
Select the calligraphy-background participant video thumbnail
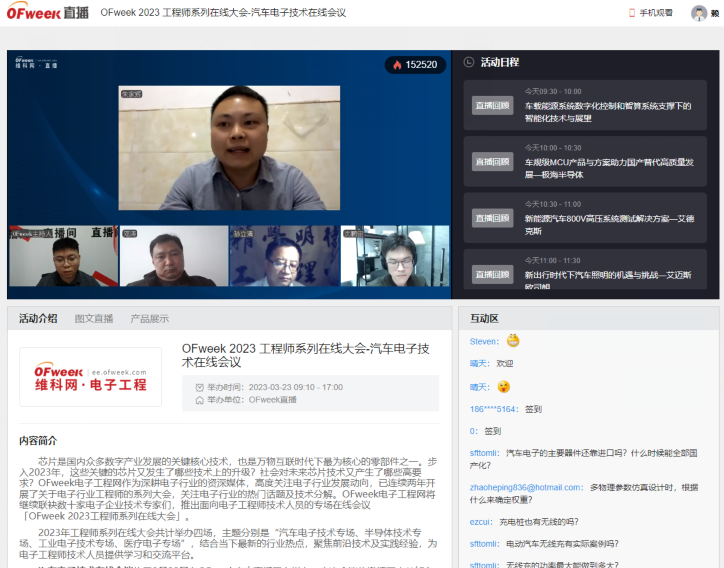click(x=284, y=256)
